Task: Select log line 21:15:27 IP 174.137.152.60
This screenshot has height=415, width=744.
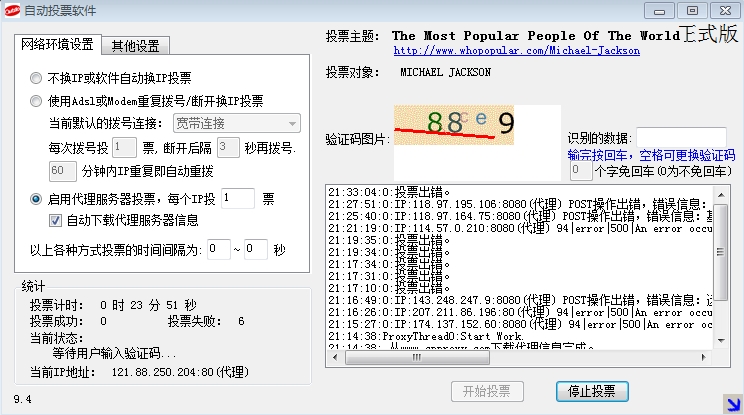Action: [x=520, y=324]
